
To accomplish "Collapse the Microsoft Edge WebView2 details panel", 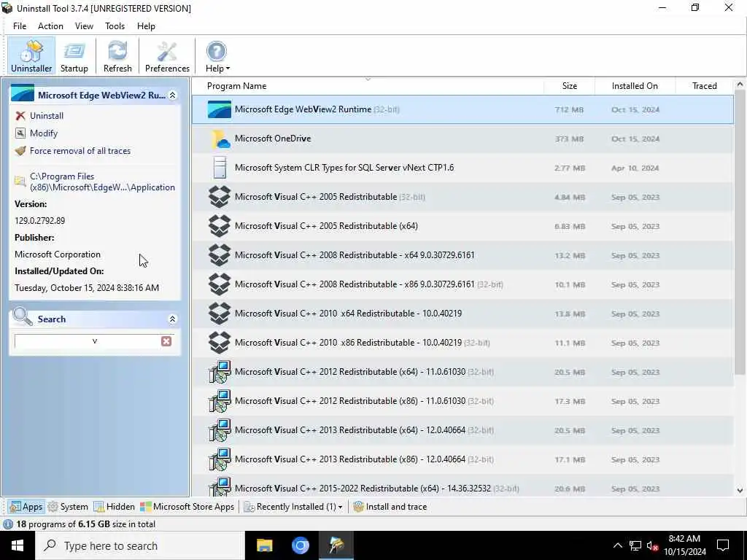I will [x=172, y=96].
